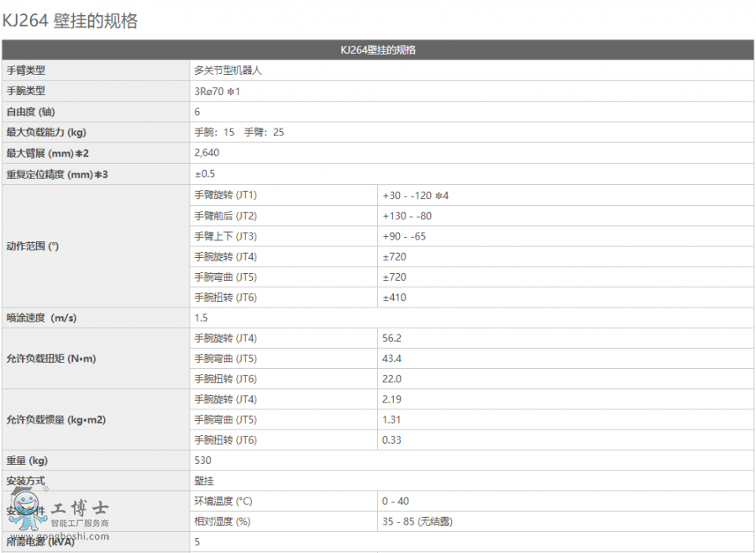Click the 手臂类型 row label

click(x=27, y=71)
